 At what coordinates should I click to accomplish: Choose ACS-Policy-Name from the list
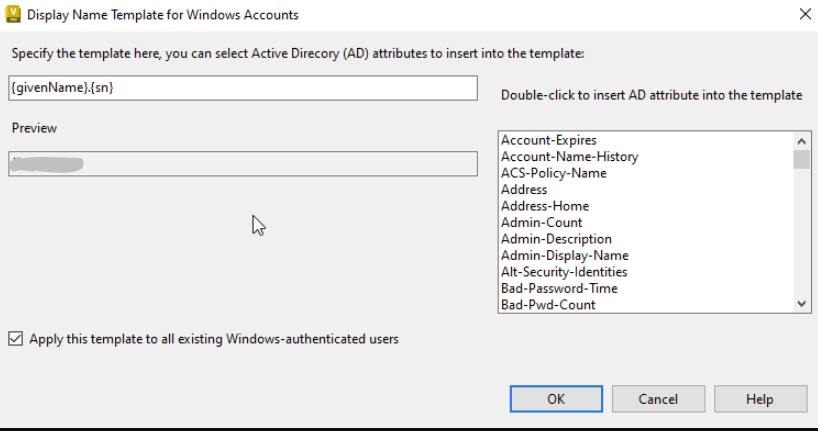pyautogui.click(x=551, y=173)
